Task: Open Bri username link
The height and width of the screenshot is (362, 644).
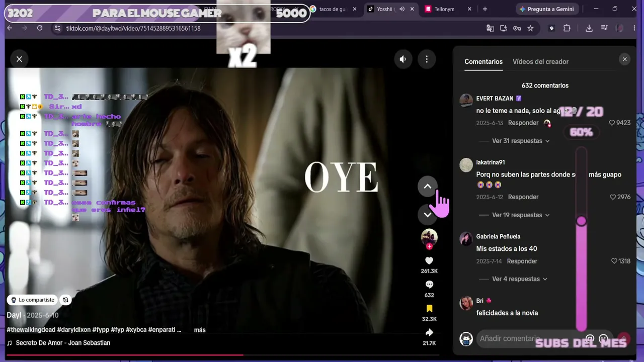Action: [x=480, y=301]
